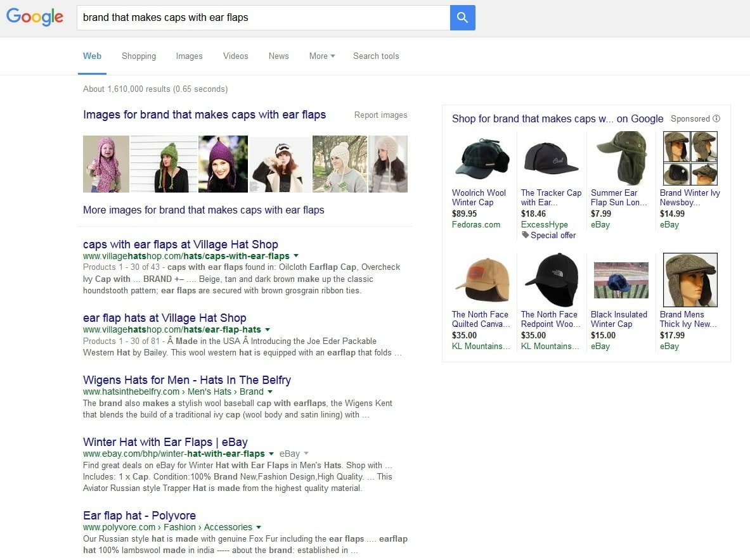Image resolution: width=750 pixels, height=560 pixels.
Task: Open North Face Redpoint Wool cap image
Action: tap(550, 280)
